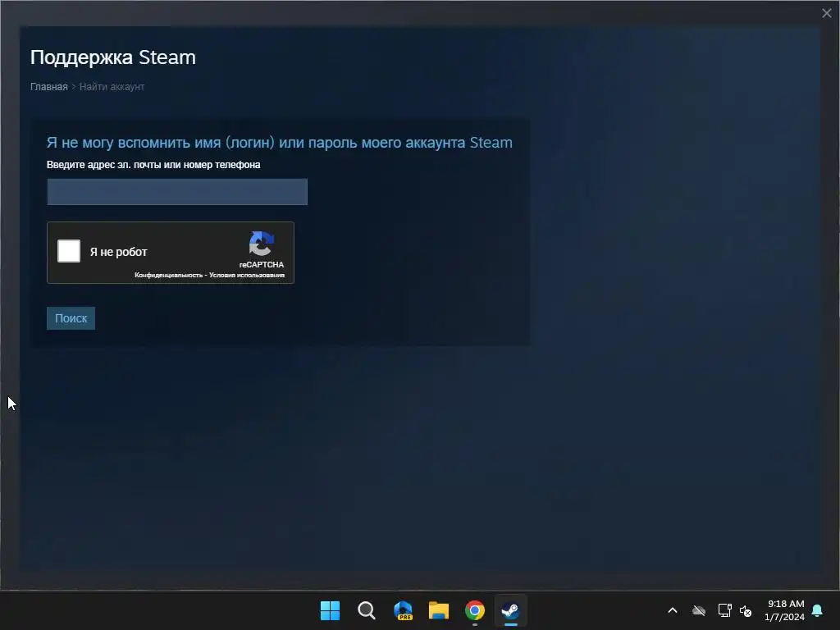Click heading "Я не могу вспомнить имя (логин)..."

[x=280, y=143]
